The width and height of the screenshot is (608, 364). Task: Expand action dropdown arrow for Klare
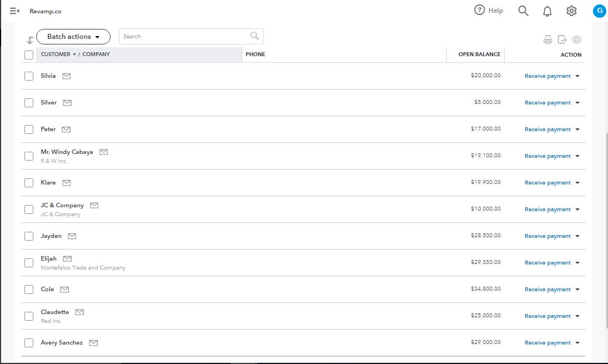(577, 183)
